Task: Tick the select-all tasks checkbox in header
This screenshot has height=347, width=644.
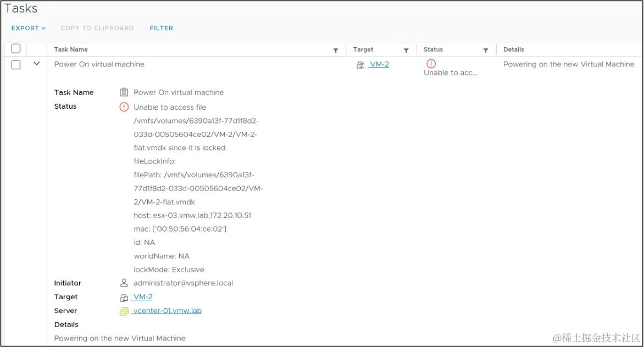Action: pos(16,48)
